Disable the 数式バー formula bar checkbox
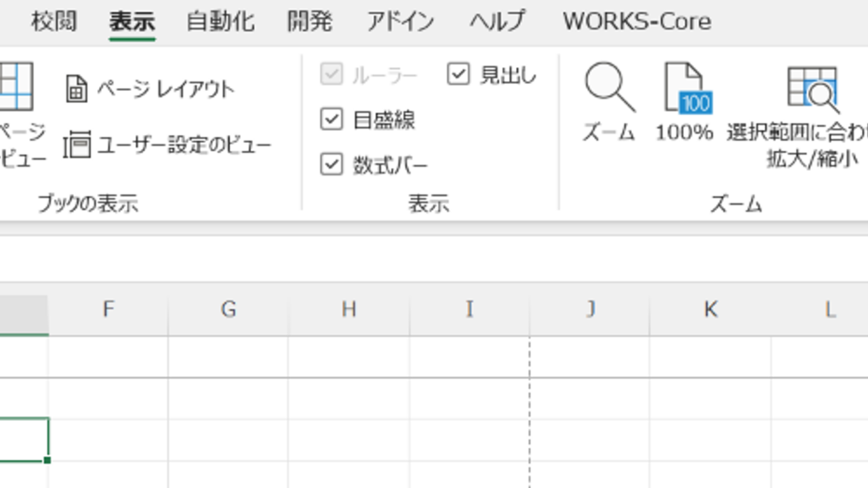Screen dimensions: 868x488 coord(332,165)
